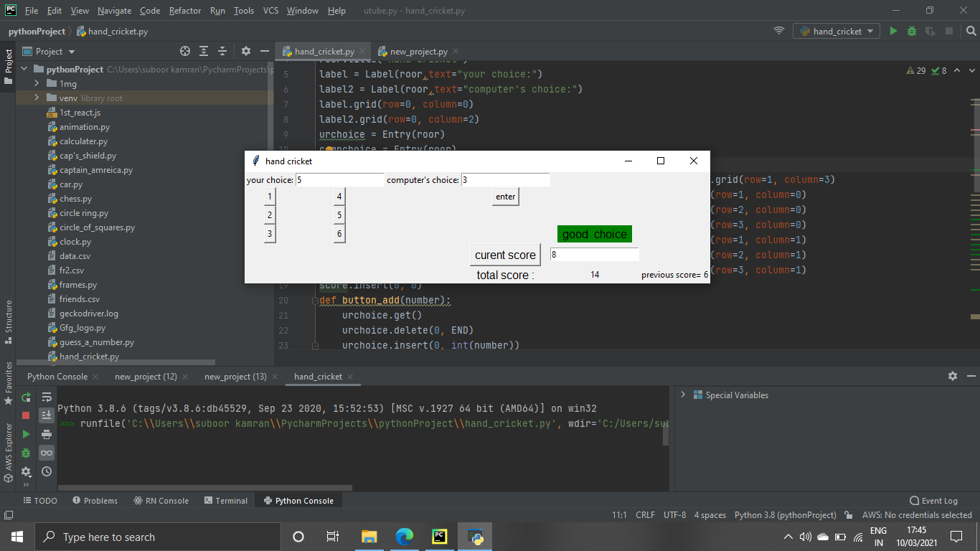The width and height of the screenshot is (980, 551).
Task: Open console settings with the gear icon
Action: [952, 375]
